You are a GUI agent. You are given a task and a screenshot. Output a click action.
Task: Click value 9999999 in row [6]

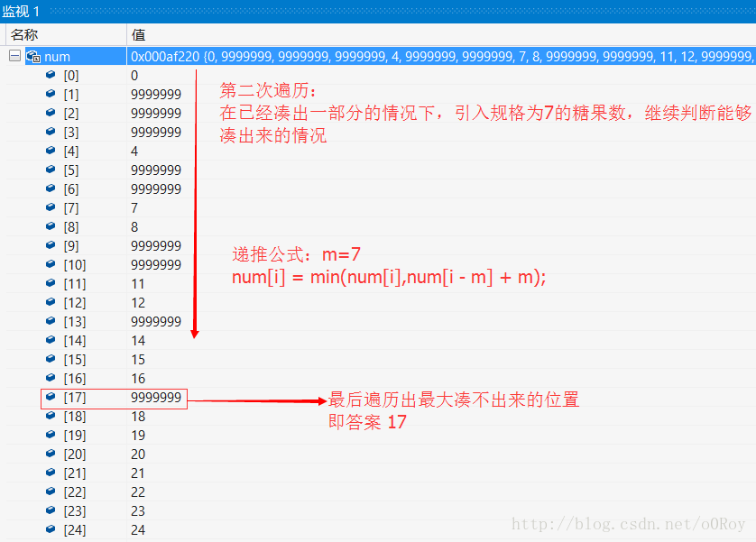[x=156, y=189]
